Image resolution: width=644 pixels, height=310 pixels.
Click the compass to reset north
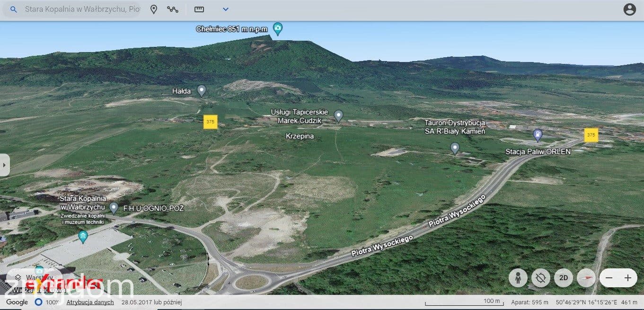pyautogui.click(x=586, y=278)
